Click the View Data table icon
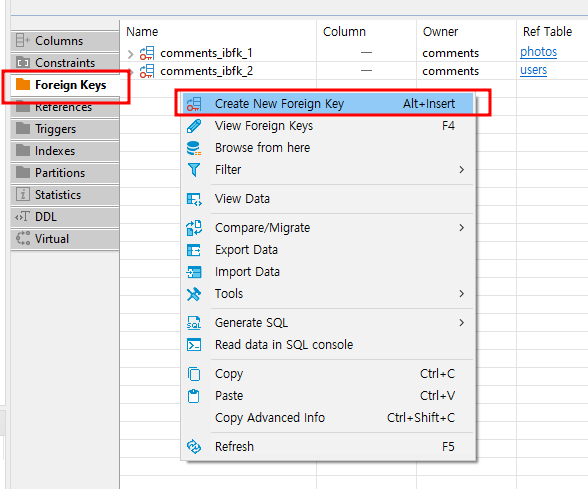Screen dimensions: 588x489 pos(194,199)
